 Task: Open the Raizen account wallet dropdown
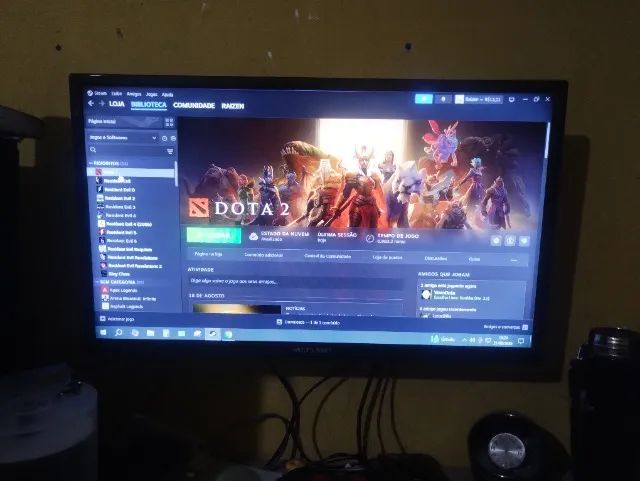point(479,100)
